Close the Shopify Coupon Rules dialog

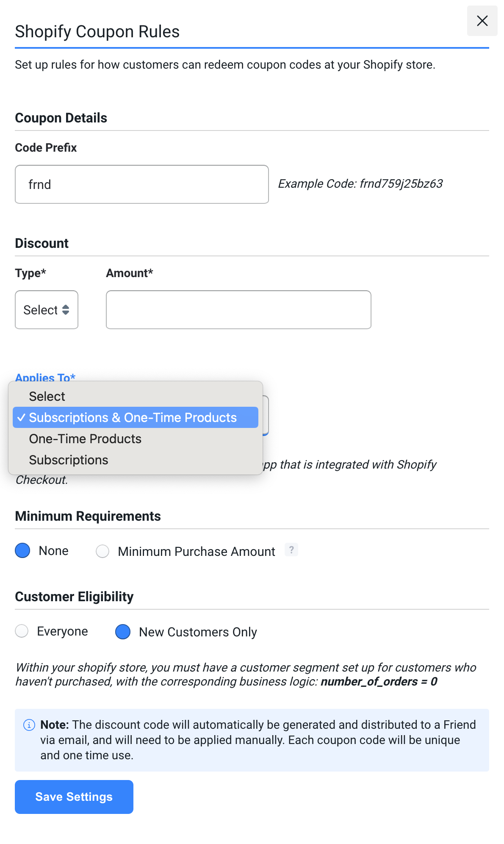[482, 21]
